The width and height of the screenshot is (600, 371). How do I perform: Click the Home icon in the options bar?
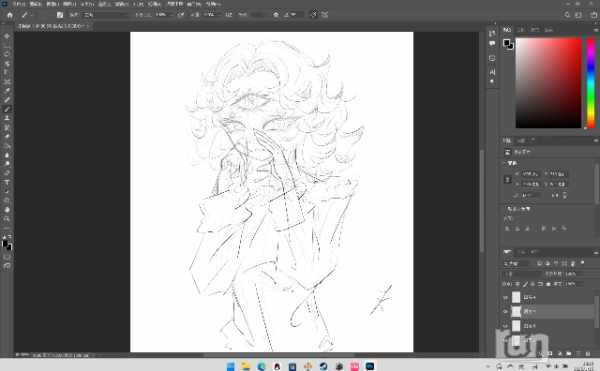click(x=10, y=15)
